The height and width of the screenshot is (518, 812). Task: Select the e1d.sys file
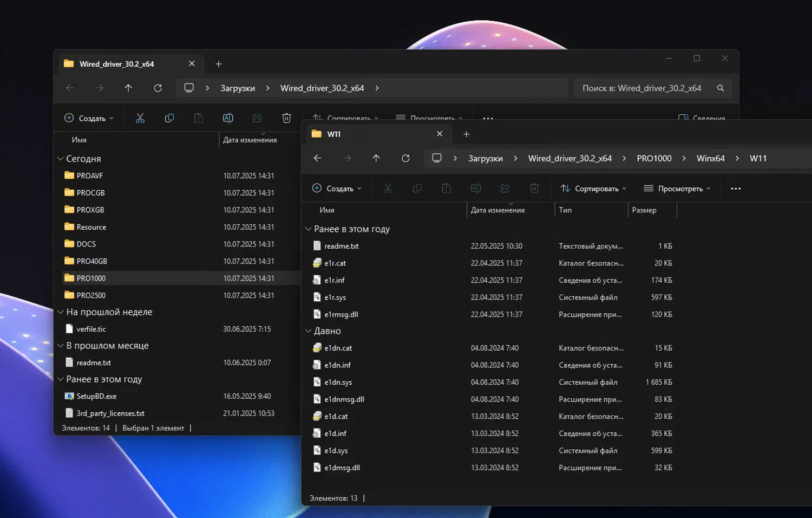click(x=336, y=451)
